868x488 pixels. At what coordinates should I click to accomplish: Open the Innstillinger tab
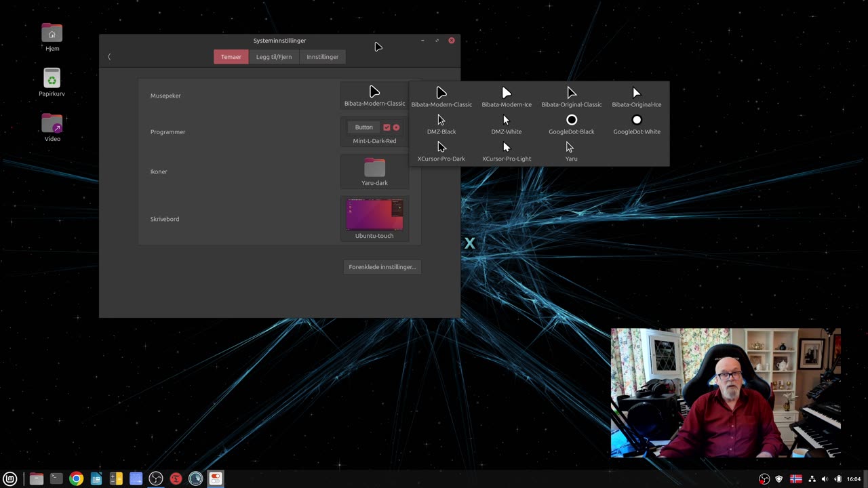[322, 57]
